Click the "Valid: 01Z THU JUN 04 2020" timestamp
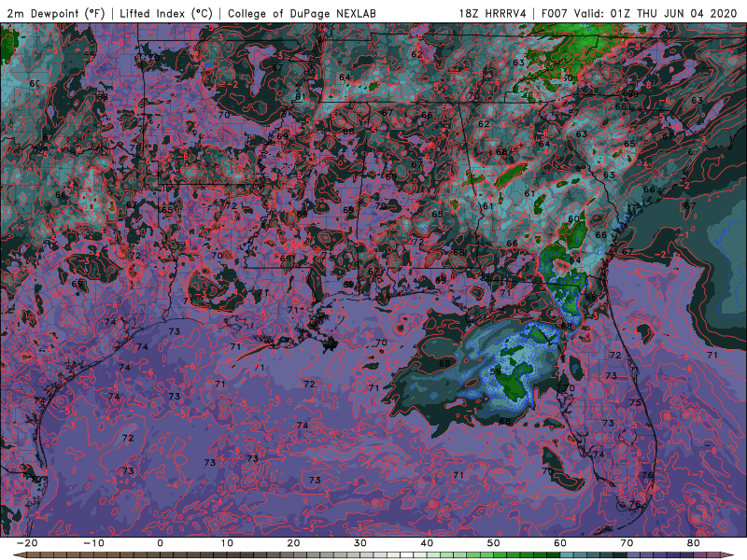This screenshot has height=560, width=747. [655, 13]
